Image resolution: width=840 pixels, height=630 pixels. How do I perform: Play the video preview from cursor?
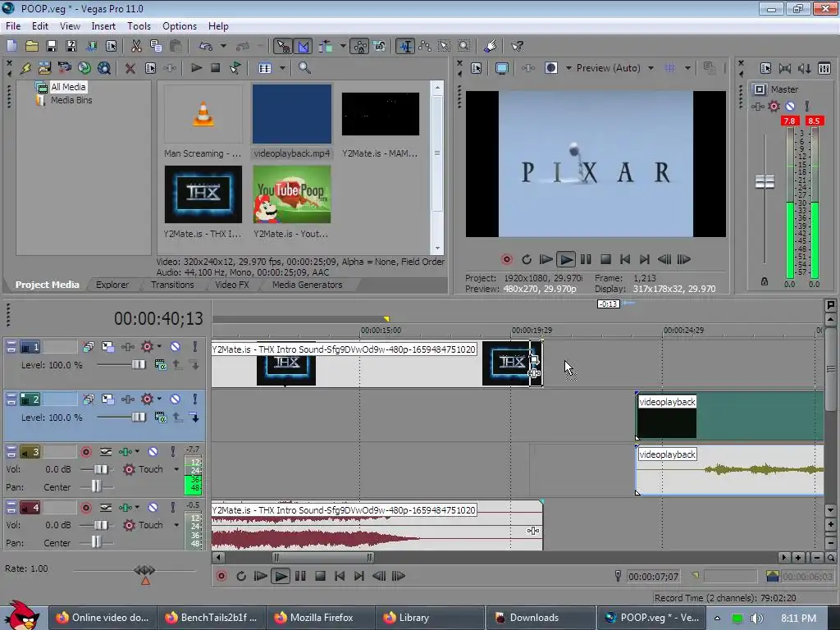click(566, 259)
